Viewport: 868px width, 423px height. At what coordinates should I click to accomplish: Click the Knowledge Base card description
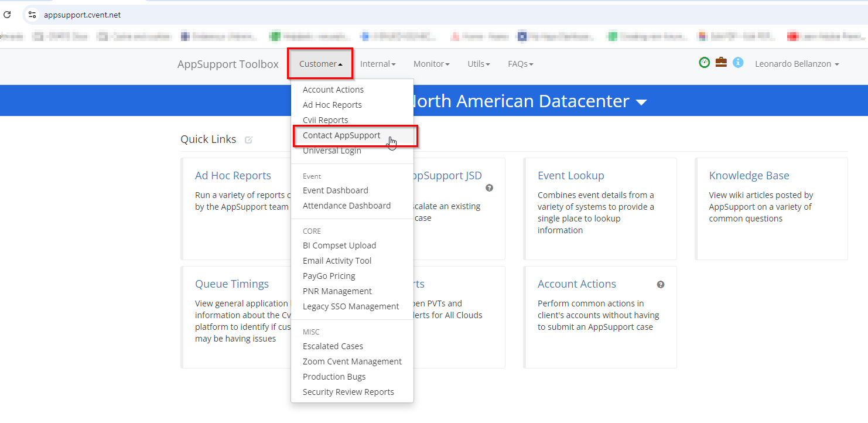coord(761,207)
